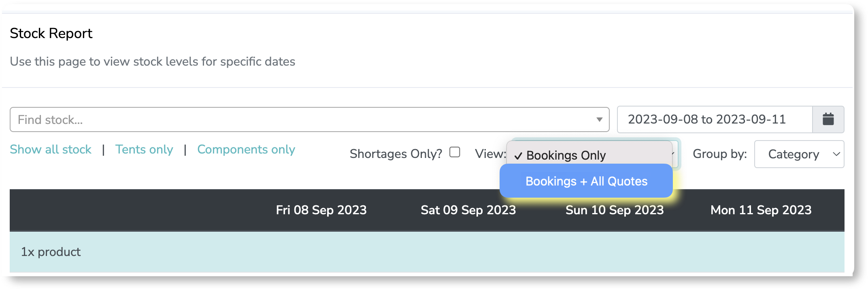Viewport: 868px width, 290px height.
Task: Filter with the Components only link
Action: (246, 149)
